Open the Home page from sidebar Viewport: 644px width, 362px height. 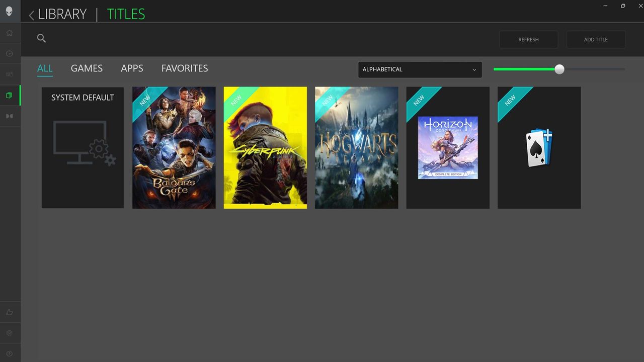coord(10,33)
